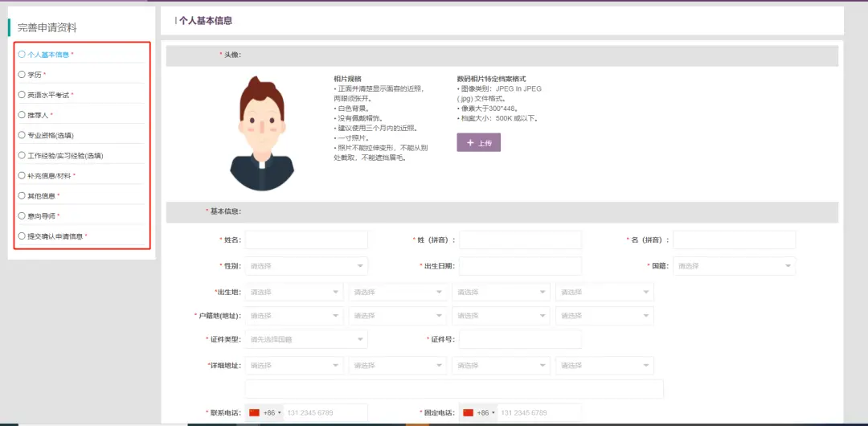The height and width of the screenshot is (426, 868).
Task: Click the avatar placeholder image
Action: pyautogui.click(x=262, y=133)
